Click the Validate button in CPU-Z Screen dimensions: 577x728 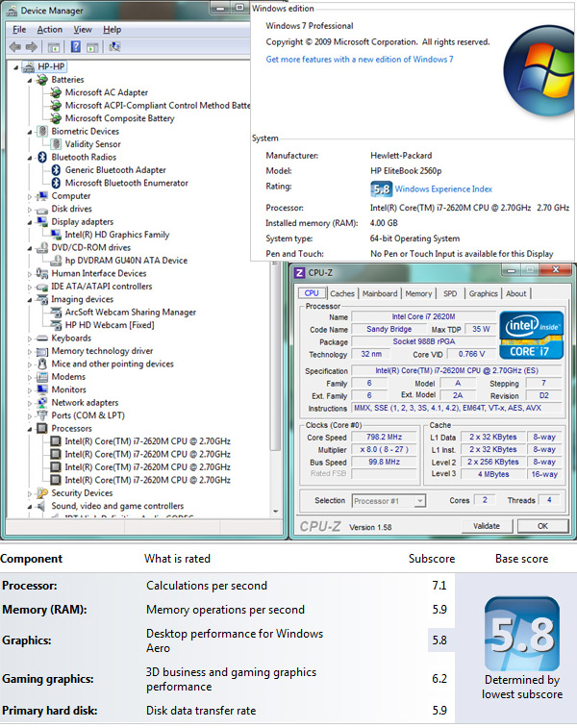point(487,526)
